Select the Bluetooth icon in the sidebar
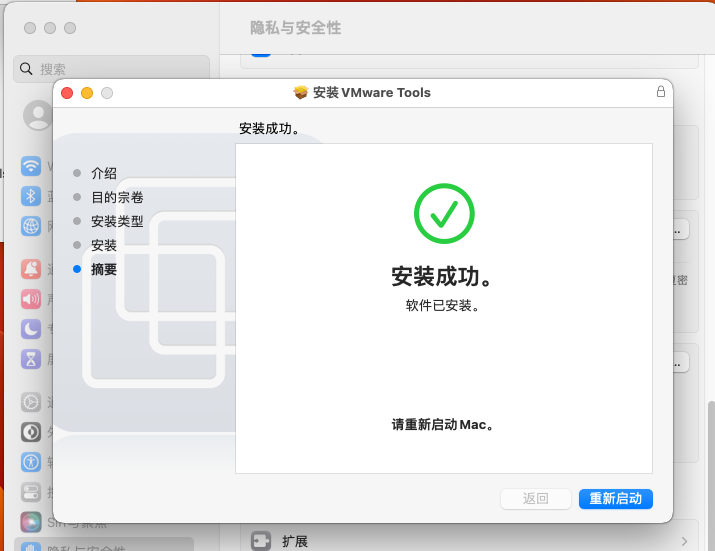The height and width of the screenshot is (551, 715). [31, 196]
